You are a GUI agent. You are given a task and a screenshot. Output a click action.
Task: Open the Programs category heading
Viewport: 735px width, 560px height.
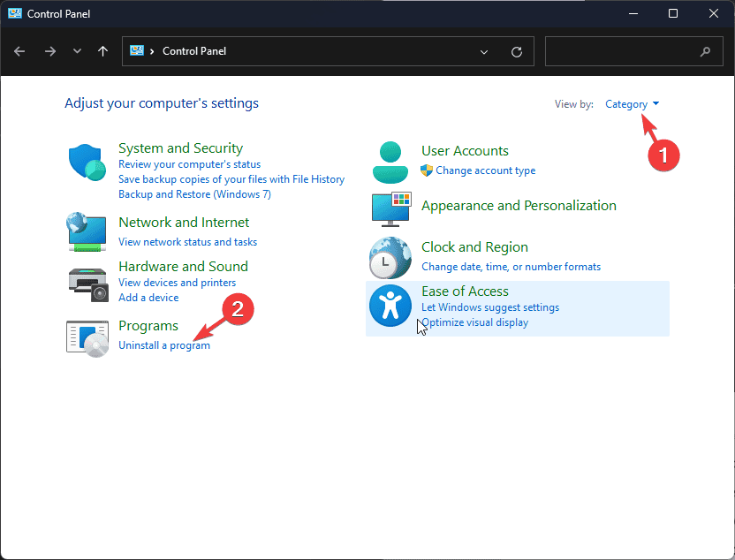pyautogui.click(x=148, y=326)
